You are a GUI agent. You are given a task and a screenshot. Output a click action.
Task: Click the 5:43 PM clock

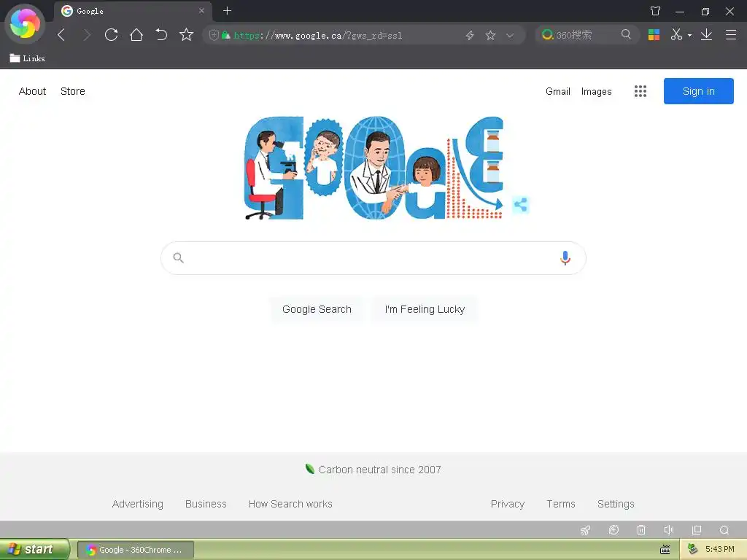click(720, 549)
